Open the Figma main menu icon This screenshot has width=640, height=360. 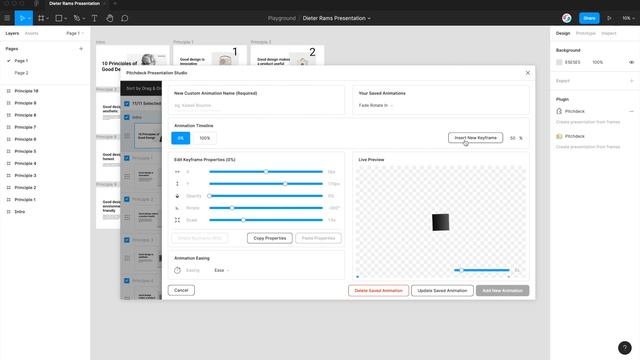[7, 18]
